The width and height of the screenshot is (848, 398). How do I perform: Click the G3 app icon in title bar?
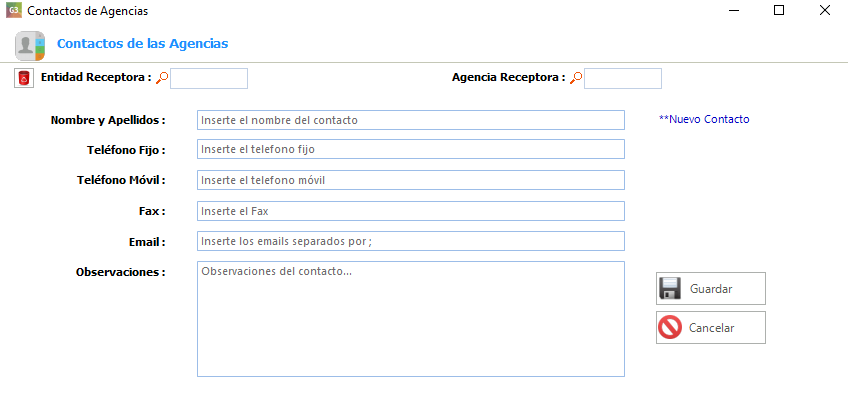pyautogui.click(x=14, y=10)
